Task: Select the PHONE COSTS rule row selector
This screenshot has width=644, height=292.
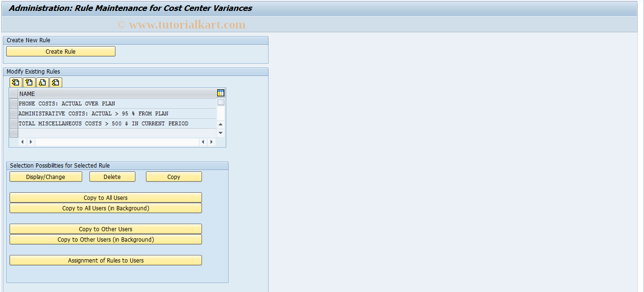Action: tap(13, 104)
